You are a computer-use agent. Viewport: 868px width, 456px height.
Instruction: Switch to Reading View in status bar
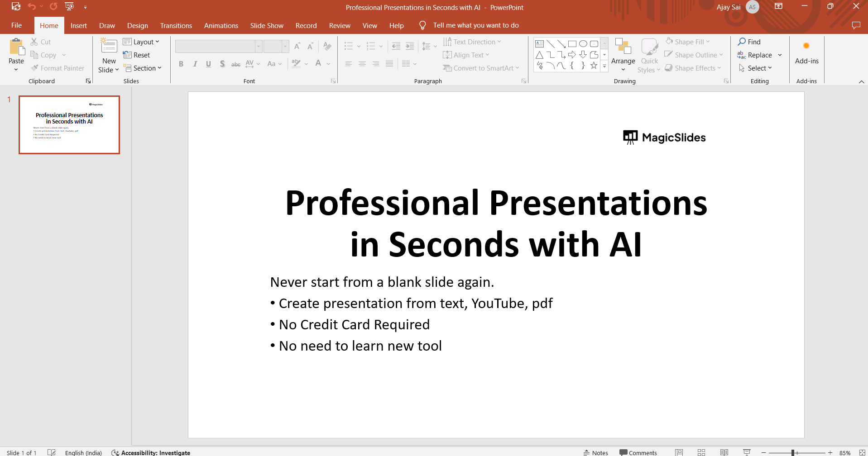tap(724, 452)
